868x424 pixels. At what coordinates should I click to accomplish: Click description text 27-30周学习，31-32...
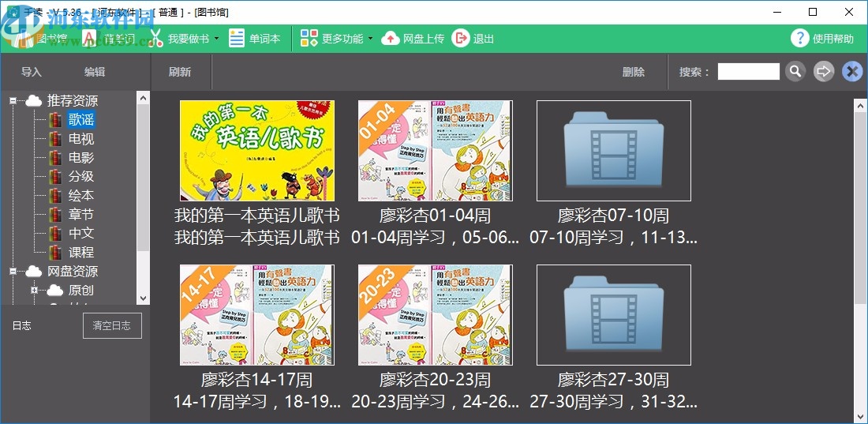pyautogui.click(x=614, y=402)
